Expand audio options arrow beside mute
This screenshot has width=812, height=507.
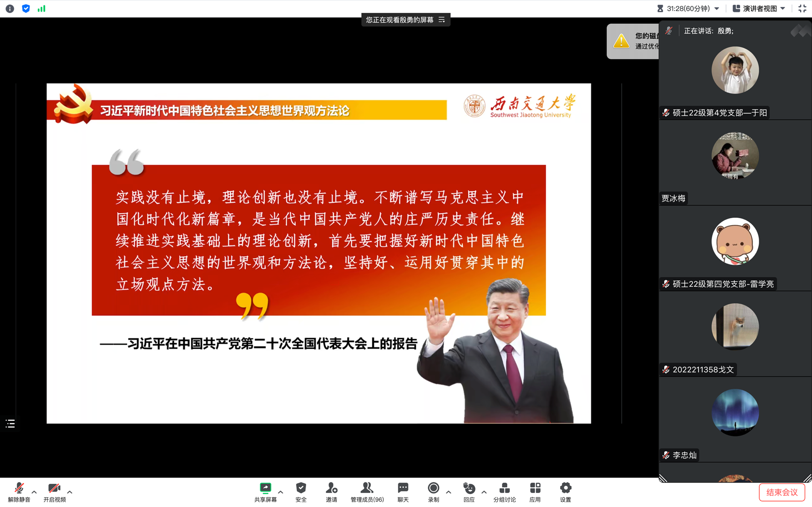34,492
